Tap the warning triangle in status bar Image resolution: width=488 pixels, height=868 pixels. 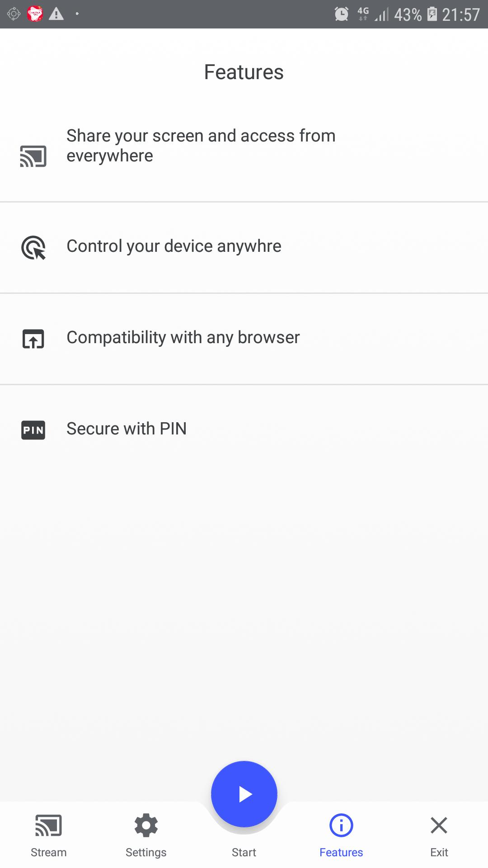pyautogui.click(x=56, y=14)
